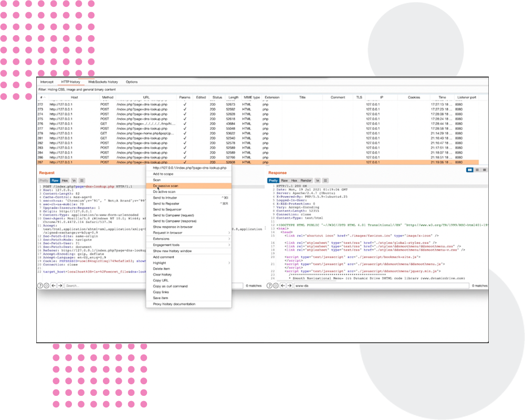Go to previous match in response search
The height and width of the screenshot is (420, 525).
pyautogui.click(x=283, y=286)
